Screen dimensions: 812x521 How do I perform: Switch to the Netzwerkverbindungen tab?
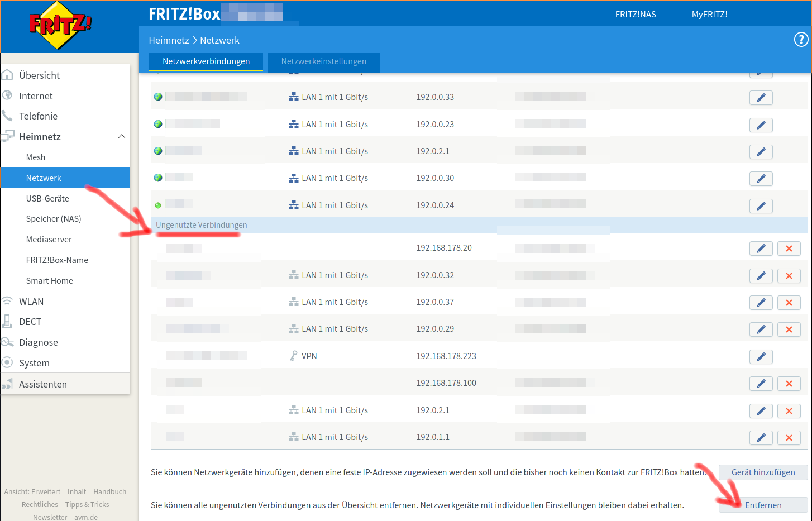coord(206,61)
